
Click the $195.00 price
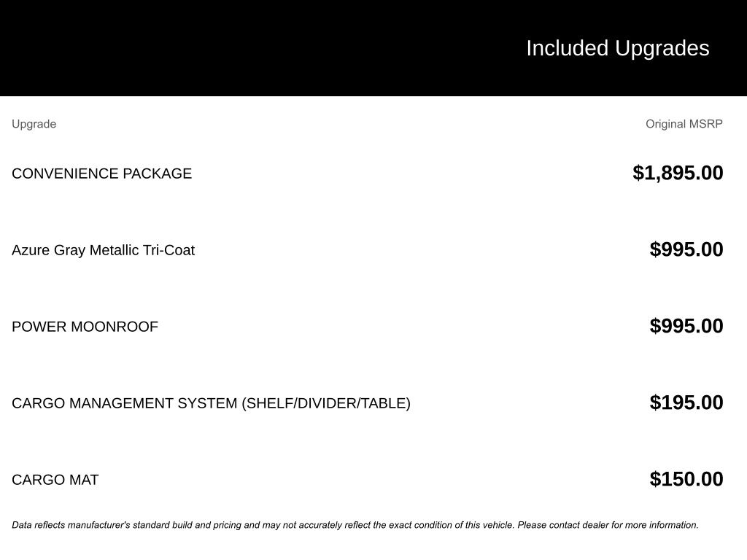pos(686,402)
